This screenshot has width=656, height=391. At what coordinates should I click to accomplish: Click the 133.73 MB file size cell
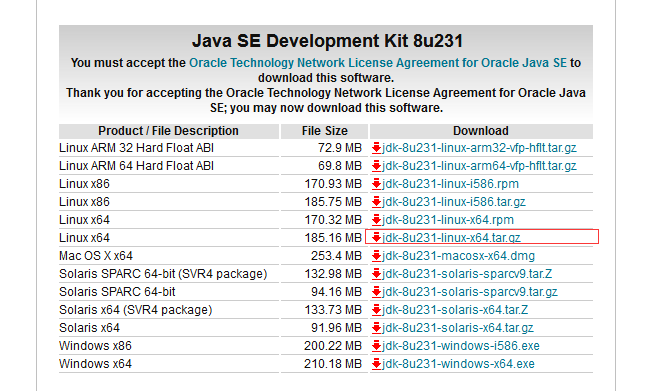click(333, 310)
